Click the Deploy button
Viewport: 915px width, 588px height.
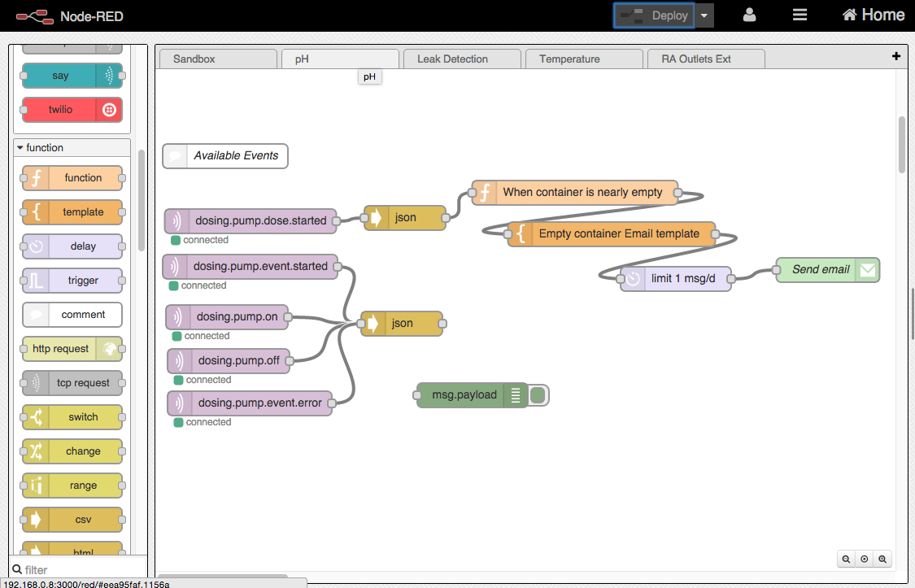point(654,15)
